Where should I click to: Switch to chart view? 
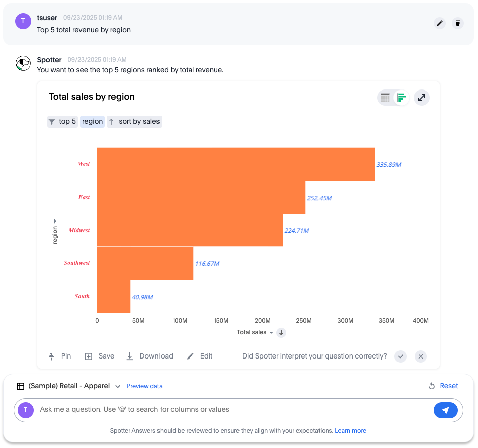(x=401, y=98)
